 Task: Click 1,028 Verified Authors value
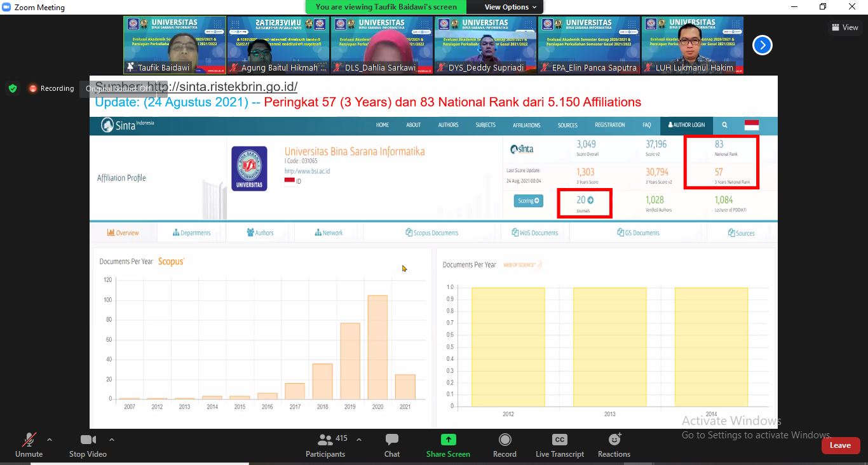[654, 200]
